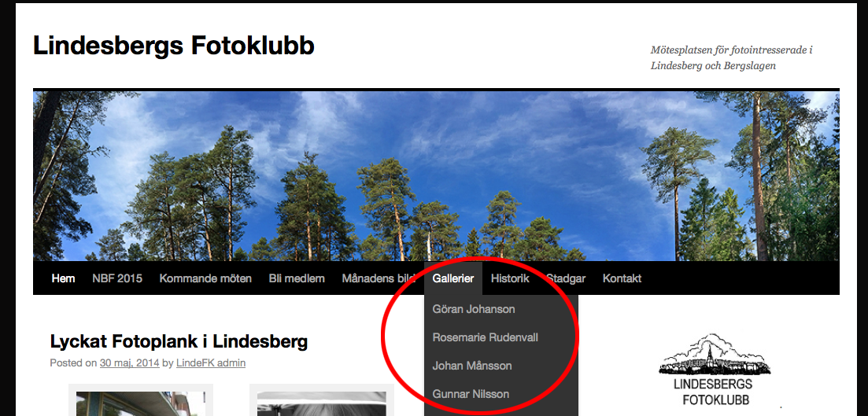Image resolution: width=868 pixels, height=416 pixels.
Task: Click the Lindesbergs Fotoklubb logo image
Action: click(x=714, y=370)
